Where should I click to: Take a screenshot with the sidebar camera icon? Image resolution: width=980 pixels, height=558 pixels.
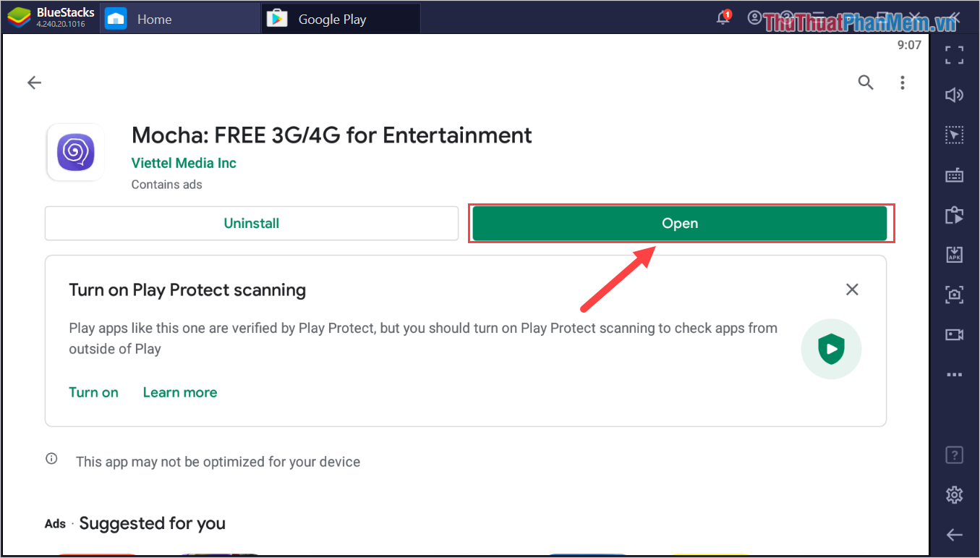click(x=954, y=295)
